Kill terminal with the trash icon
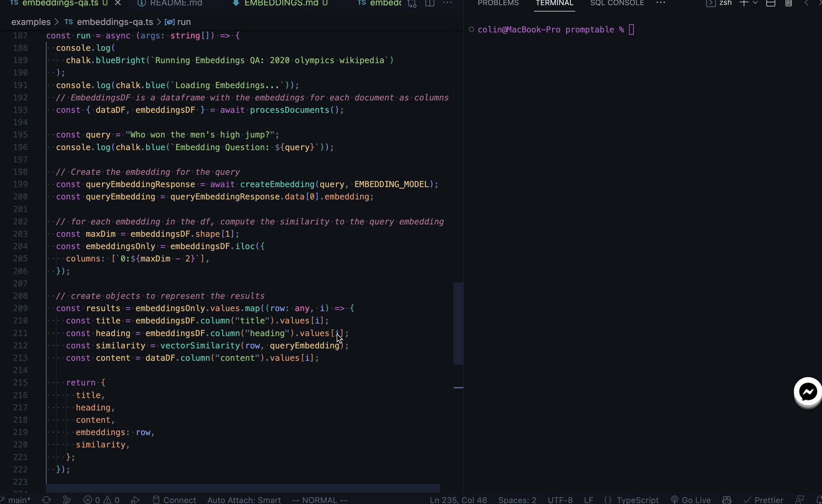 (x=788, y=3)
